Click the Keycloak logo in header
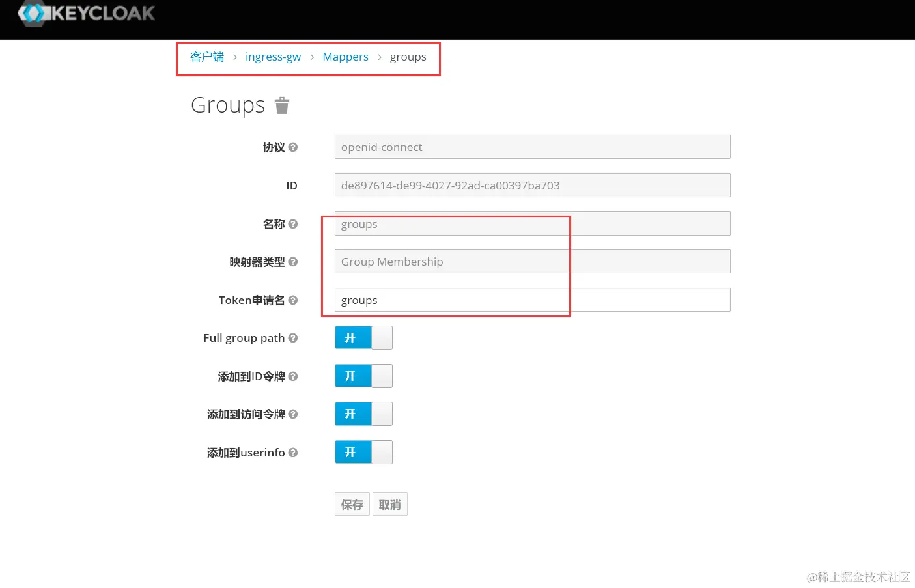Viewport: 915px width, 588px height. [x=87, y=13]
